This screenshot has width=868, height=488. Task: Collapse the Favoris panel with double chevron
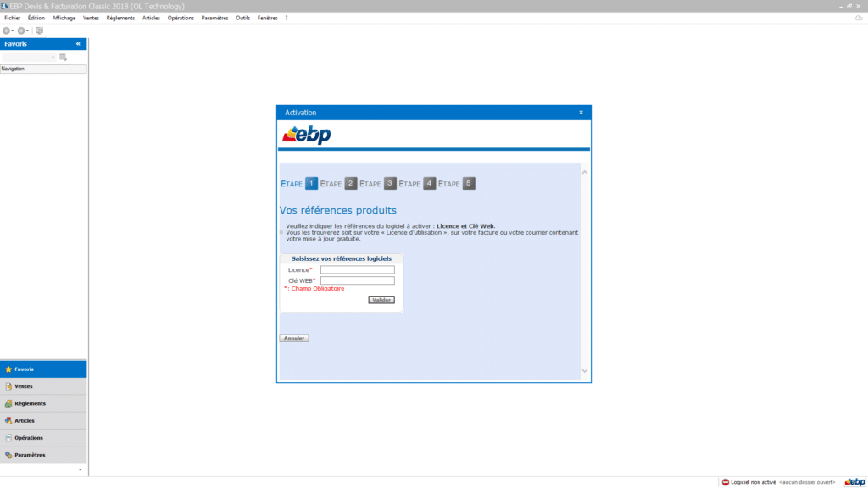click(x=78, y=44)
